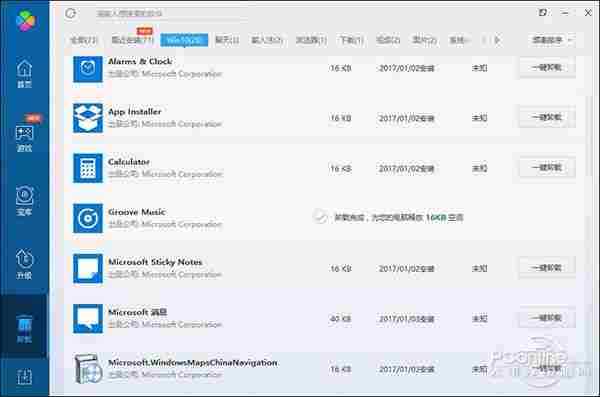Viewport: 600px width, 397px height.
Task: Click the 2017/01/02 install date of Calculator
Action: tap(406, 169)
